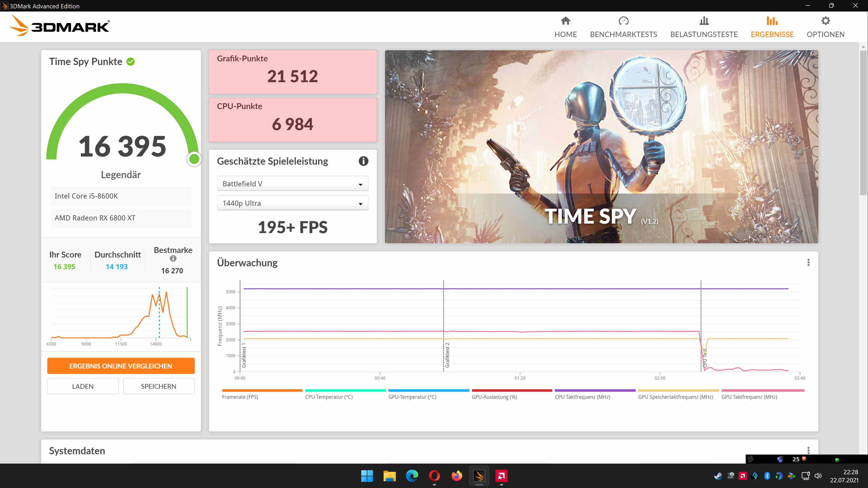The image size is (868, 488).
Task: Select the BENCHMARKTESTS menu item
Action: click(x=624, y=34)
